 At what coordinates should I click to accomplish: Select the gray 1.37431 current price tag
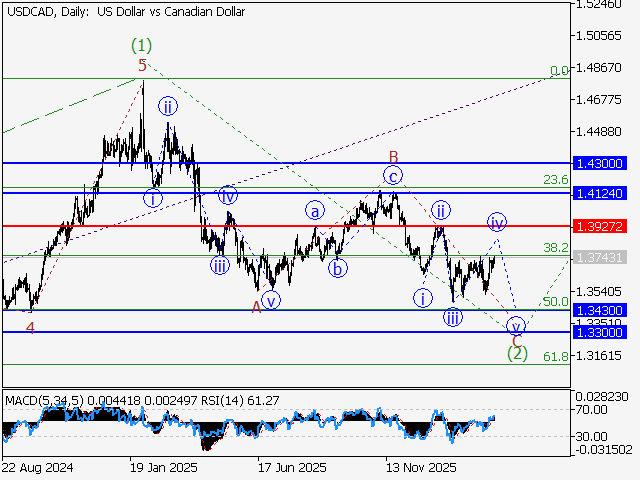coord(600,257)
